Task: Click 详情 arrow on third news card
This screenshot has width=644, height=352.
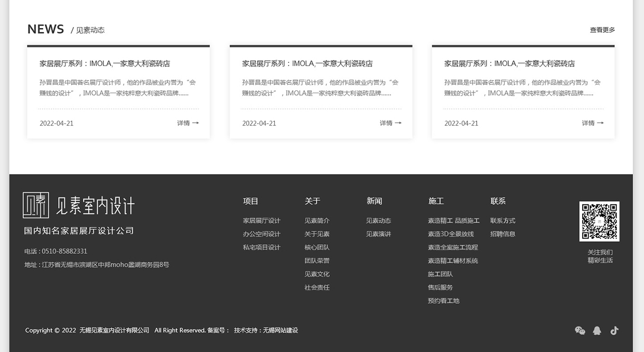Action: pos(592,123)
